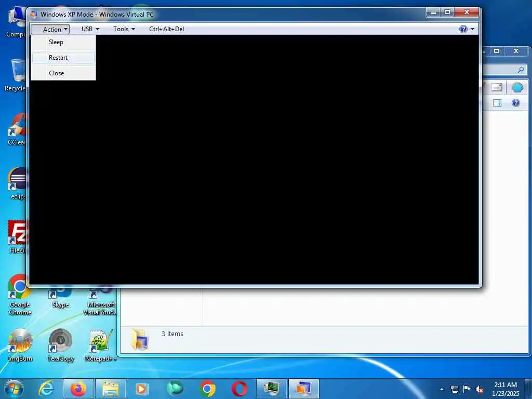
Task: Open the Tools dropdown menu
Action: 124,29
